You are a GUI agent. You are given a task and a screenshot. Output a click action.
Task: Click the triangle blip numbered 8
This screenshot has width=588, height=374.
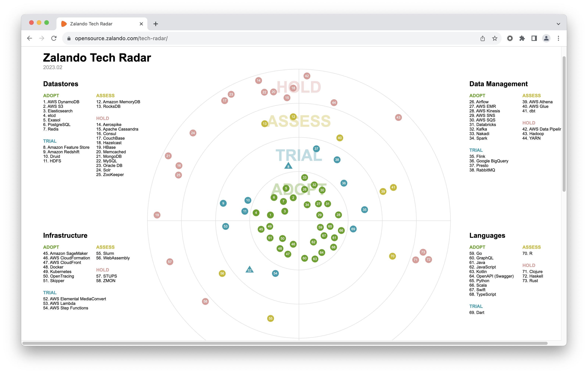coord(288,166)
